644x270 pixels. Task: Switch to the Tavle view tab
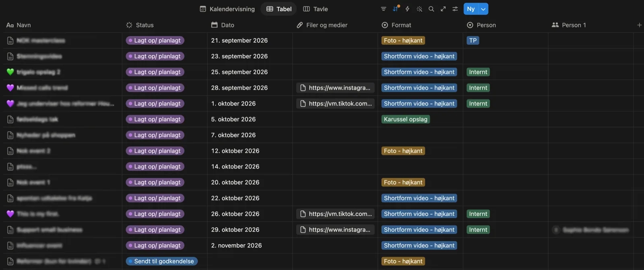316,9
